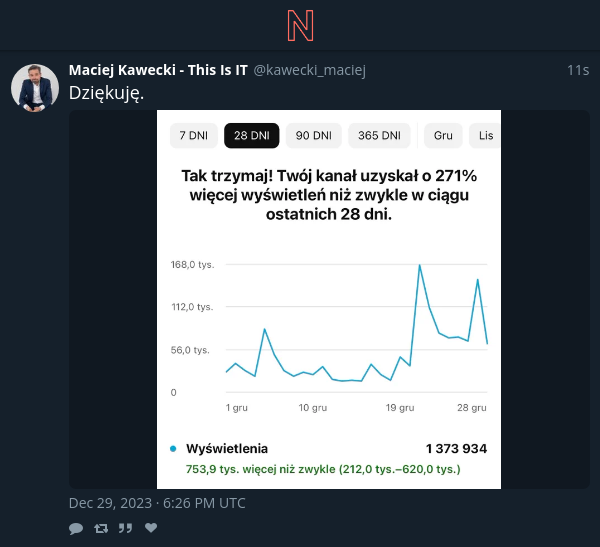Click the blue Wyświetlenia legend dot
Screen dimensions: 600x547
(173, 449)
